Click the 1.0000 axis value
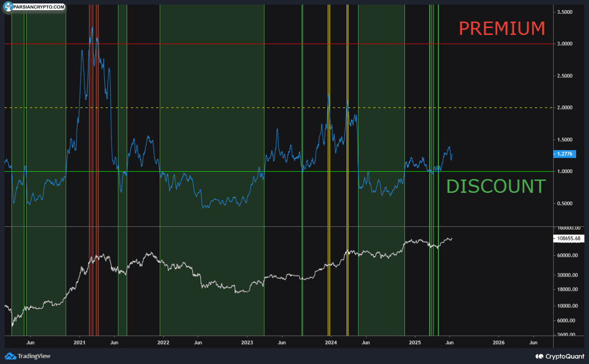The image size is (589, 364). (565, 172)
